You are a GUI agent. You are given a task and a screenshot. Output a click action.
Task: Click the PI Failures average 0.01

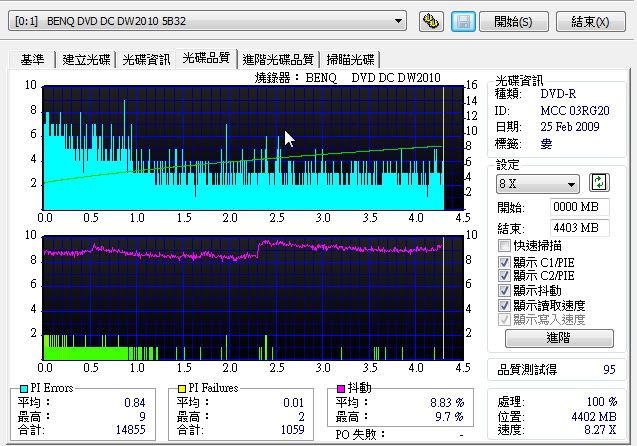point(293,403)
